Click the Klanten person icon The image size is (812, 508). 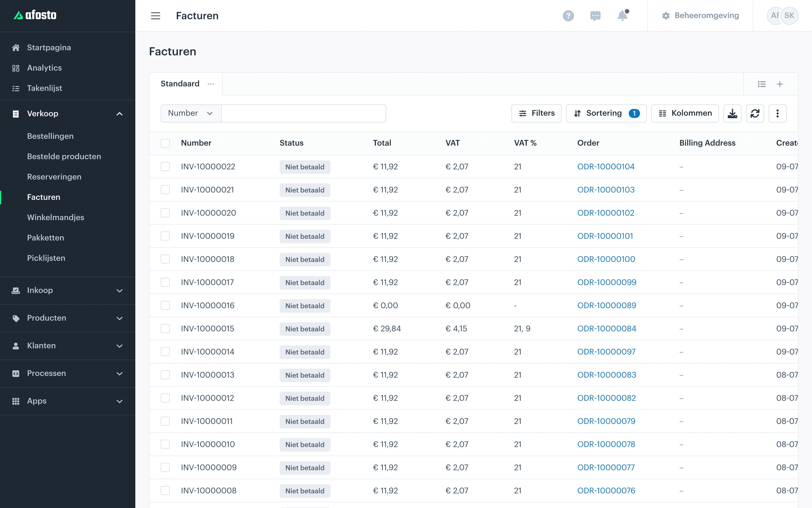click(16, 346)
